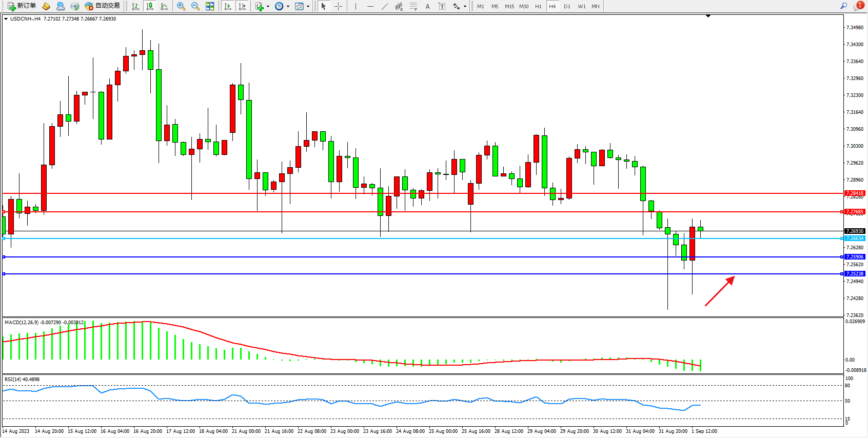Select the text label tool

pos(442,6)
